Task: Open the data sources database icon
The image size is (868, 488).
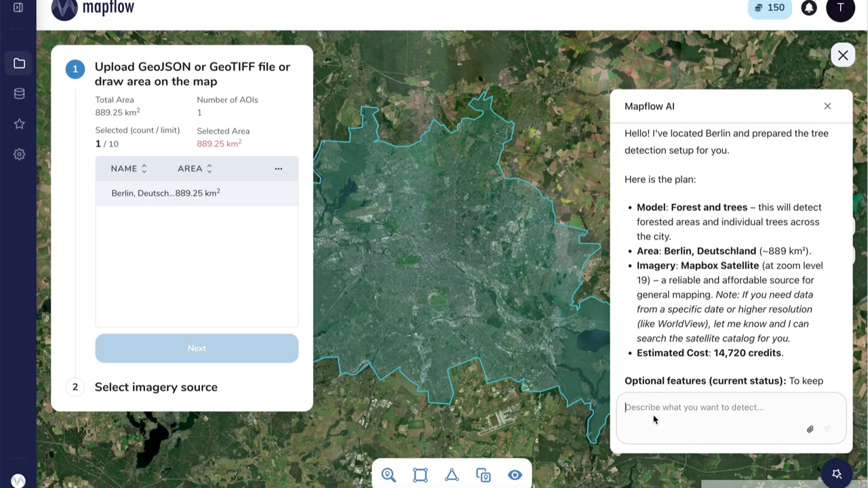Action: point(19,94)
